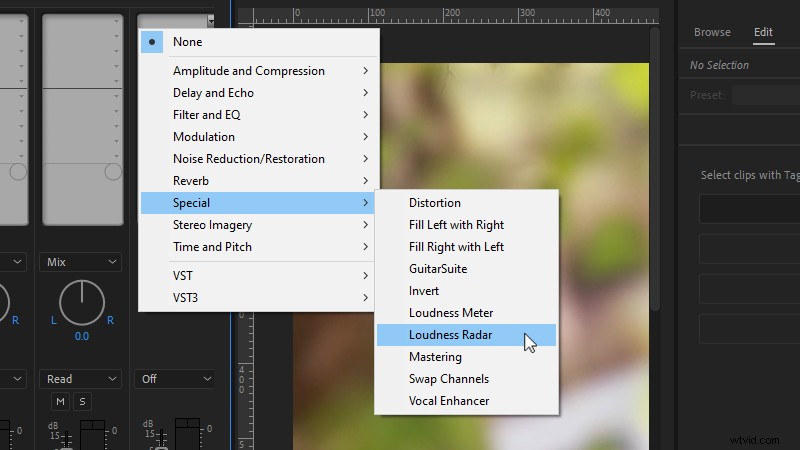Image resolution: width=800 pixels, height=450 pixels.
Task: Open the Amplitude and Compression submenu
Action: point(259,71)
